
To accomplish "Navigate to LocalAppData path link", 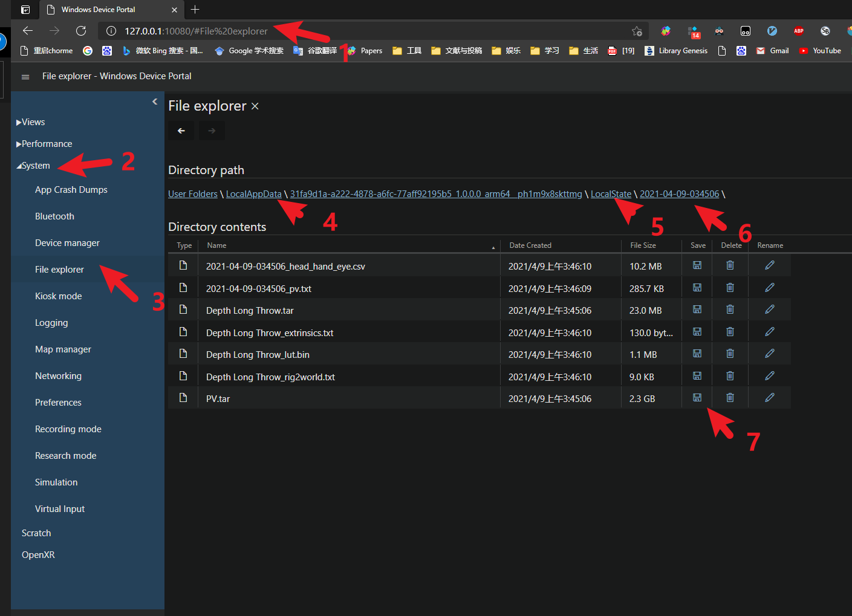I will click(x=254, y=194).
